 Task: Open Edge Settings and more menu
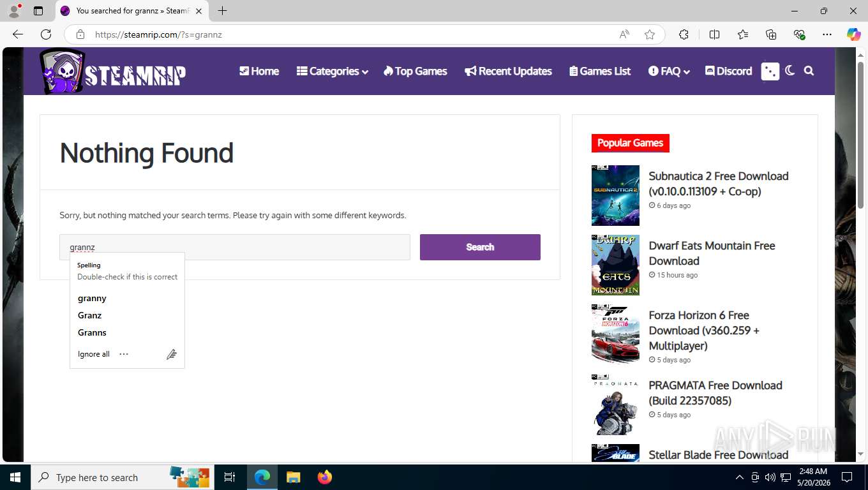click(827, 34)
